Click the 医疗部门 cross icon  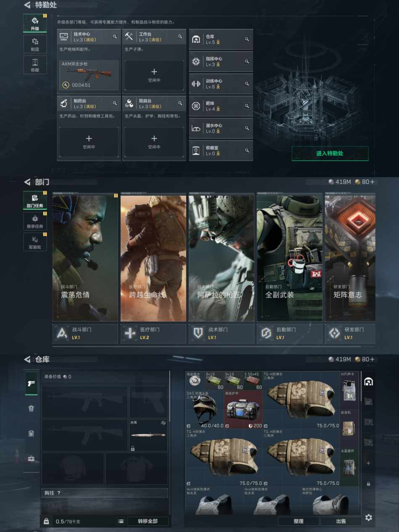pos(130,333)
